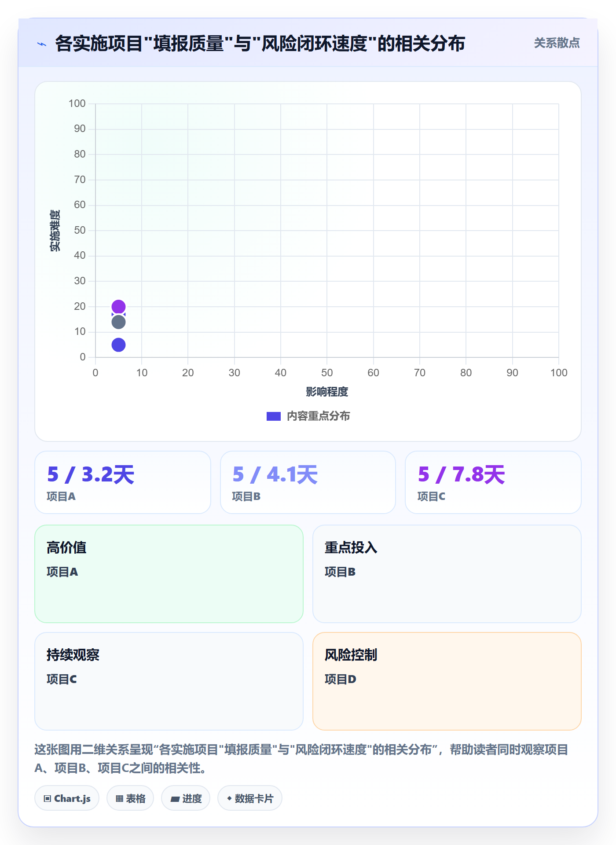Click the 关系散点 badge in the header
The width and height of the screenshot is (616, 845).
coord(557,43)
